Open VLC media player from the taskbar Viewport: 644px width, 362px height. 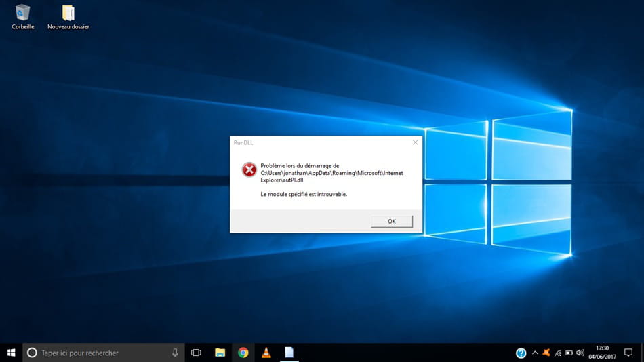tap(266, 353)
